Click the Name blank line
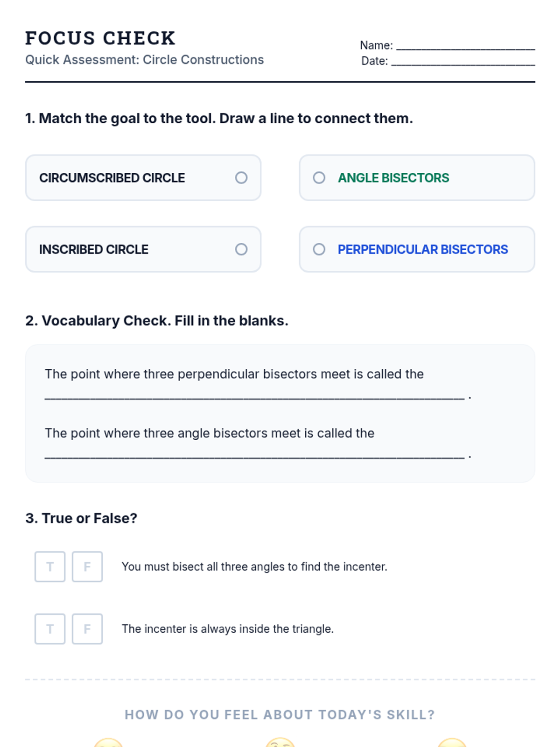The width and height of the screenshot is (560, 747). coord(466,47)
